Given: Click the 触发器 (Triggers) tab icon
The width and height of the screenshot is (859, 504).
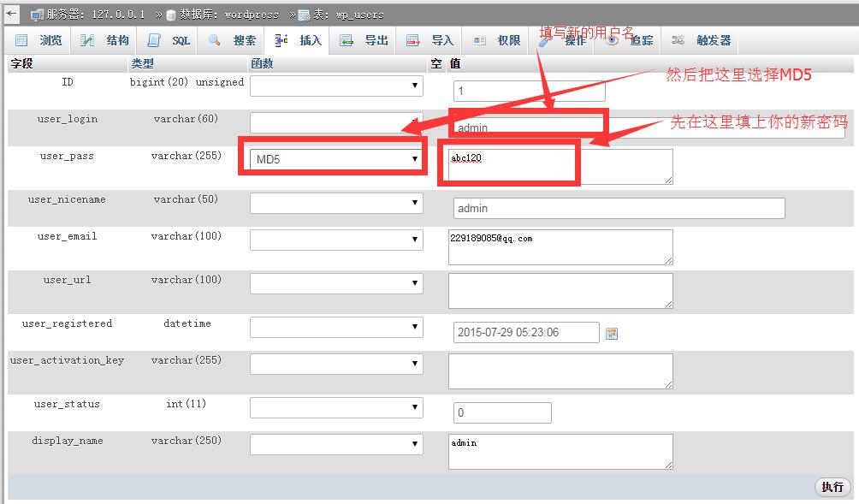Looking at the screenshot, I should pyautogui.click(x=678, y=40).
